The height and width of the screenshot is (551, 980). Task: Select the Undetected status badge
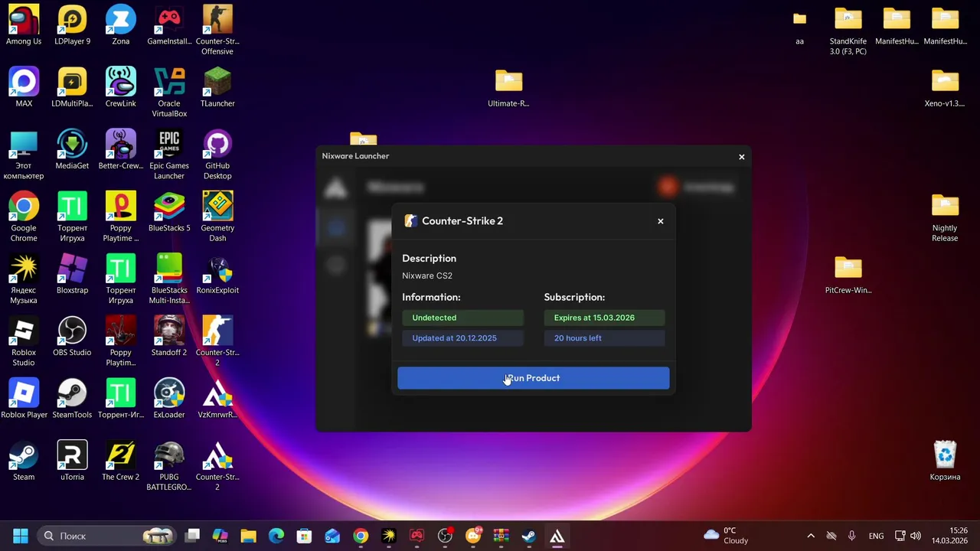click(462, 318)
